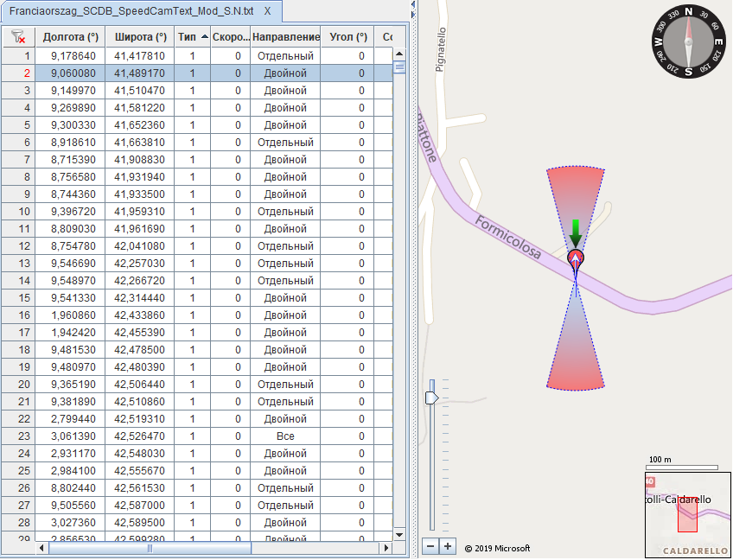
Task: Click the Formicolosa road label on map
Action: [x=508, y=237]
